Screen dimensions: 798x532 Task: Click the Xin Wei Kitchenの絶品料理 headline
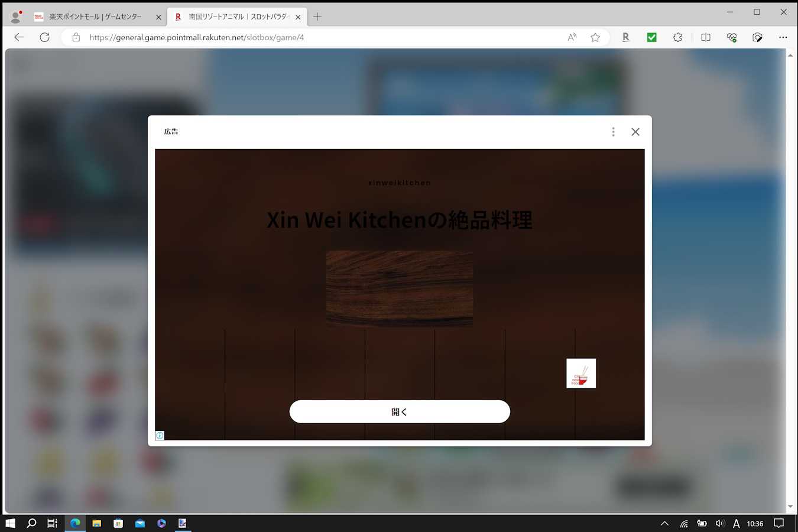[x=400, y=220]
